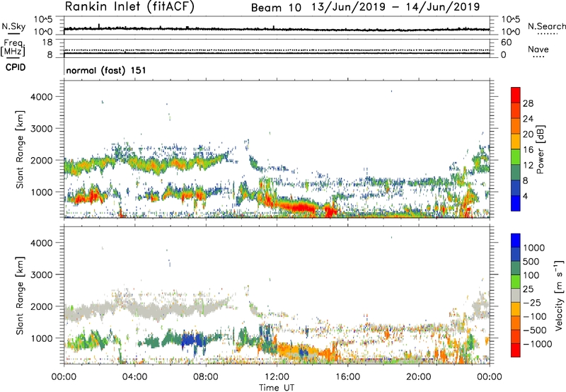The height and width of the screenshot is (392, 566).
Task: Click the '1000' tick on the Velocity scale
Action: point(533,248)
